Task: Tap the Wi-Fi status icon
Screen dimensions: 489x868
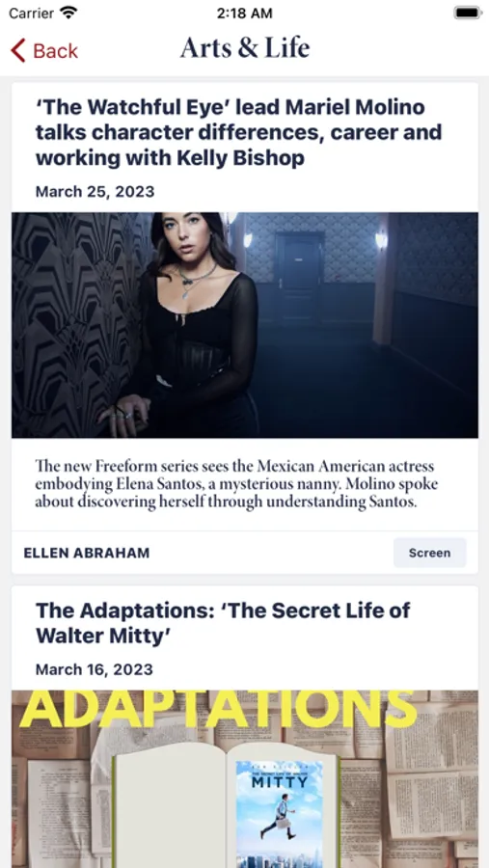Action: [x=69, y=13]
